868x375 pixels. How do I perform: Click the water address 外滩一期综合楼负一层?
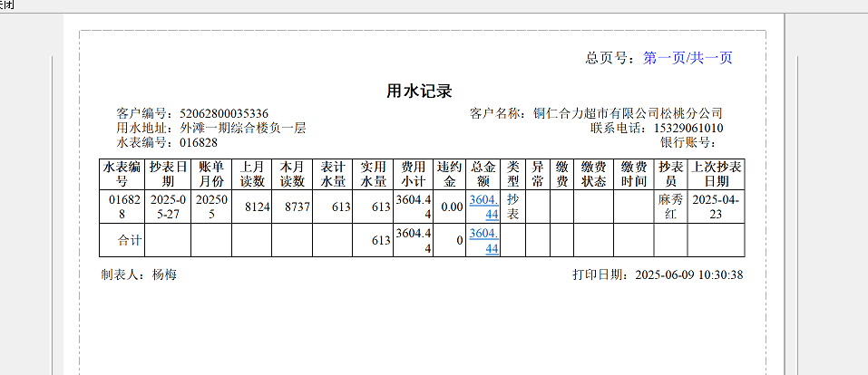coord(242,128)
